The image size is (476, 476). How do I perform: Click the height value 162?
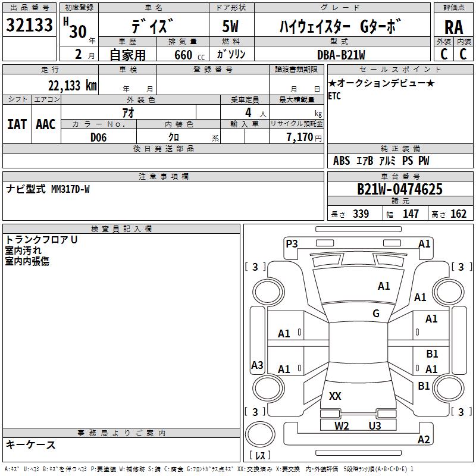[458, 214]
